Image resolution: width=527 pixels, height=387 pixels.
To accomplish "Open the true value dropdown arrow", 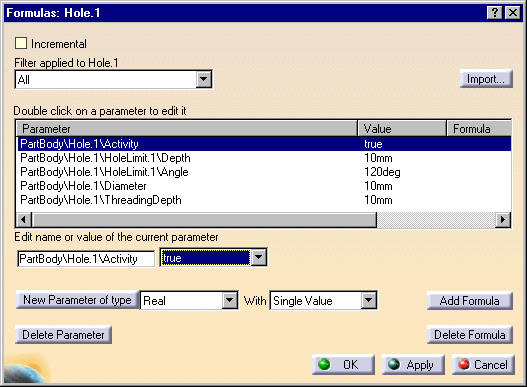I will [x=258, y=258].
